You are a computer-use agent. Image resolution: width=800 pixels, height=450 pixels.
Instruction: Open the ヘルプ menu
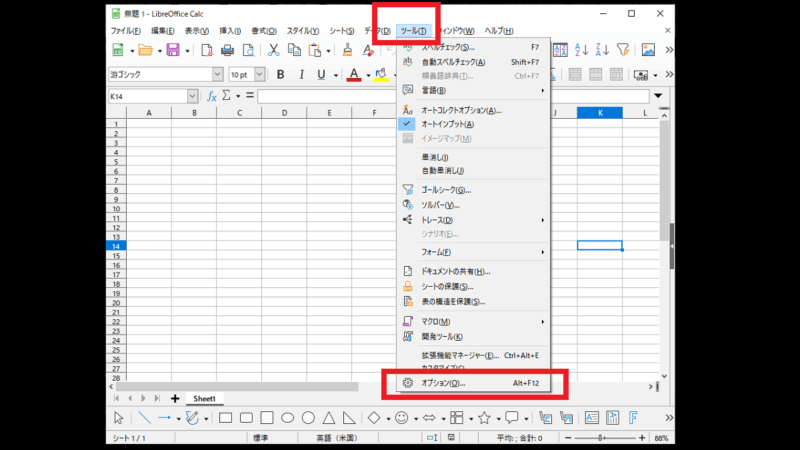point(499,31)
